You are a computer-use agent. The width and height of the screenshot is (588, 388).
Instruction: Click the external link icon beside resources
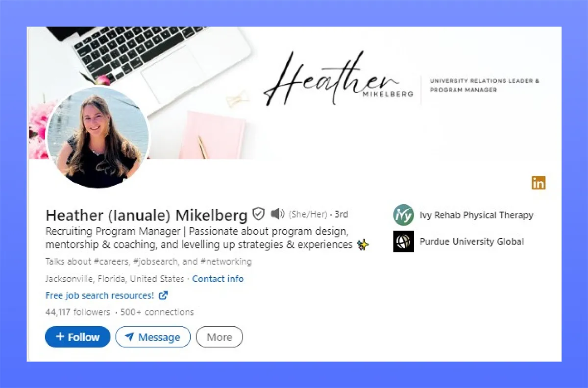[x=164, y=295]
